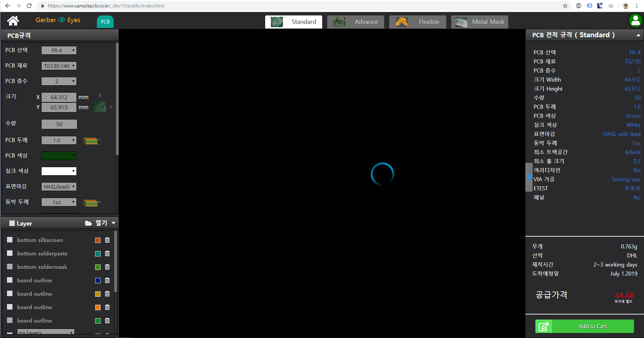Screen dimensions: 644x338
Task: Open the PCB 선택 FR-4 dropdown
Action: pos(59,50)
